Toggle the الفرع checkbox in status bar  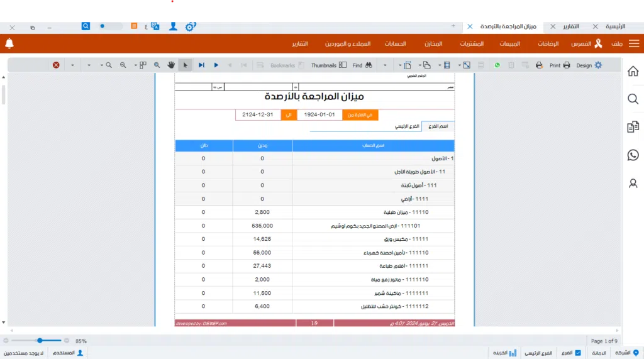(x=578, y=353)
